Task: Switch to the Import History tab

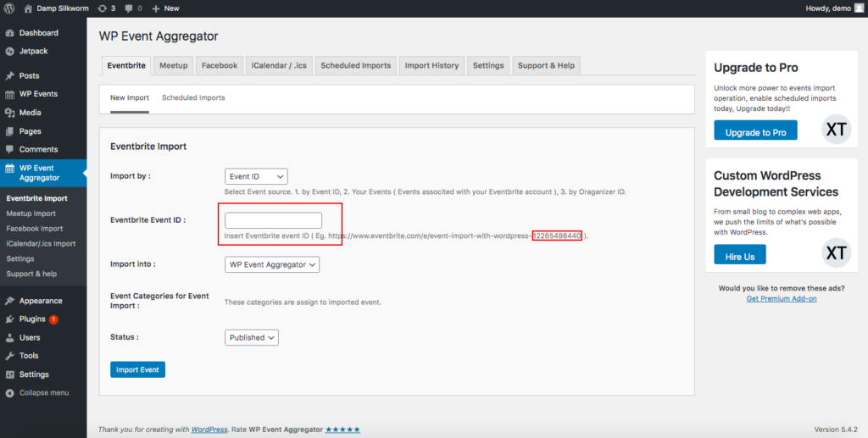Action: point(431,65)
